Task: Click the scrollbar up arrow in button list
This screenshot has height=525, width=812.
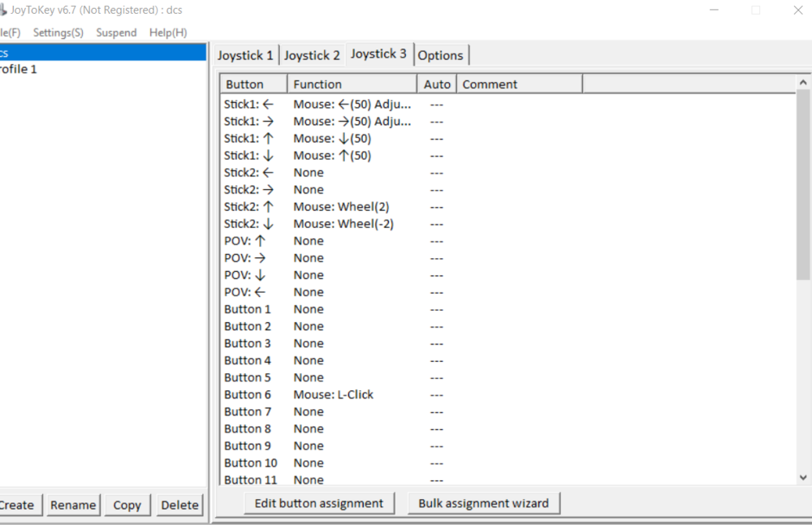Action: [803, 83]
